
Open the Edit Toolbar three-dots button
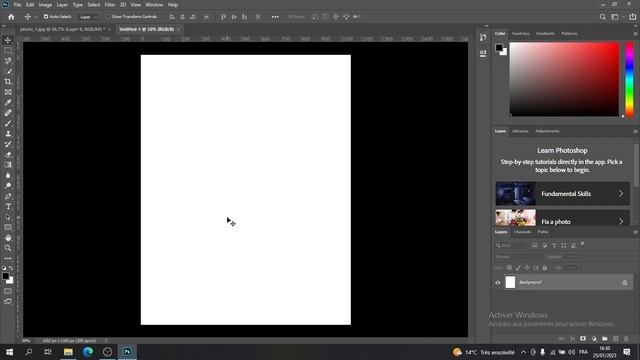[x=8, y=258]
